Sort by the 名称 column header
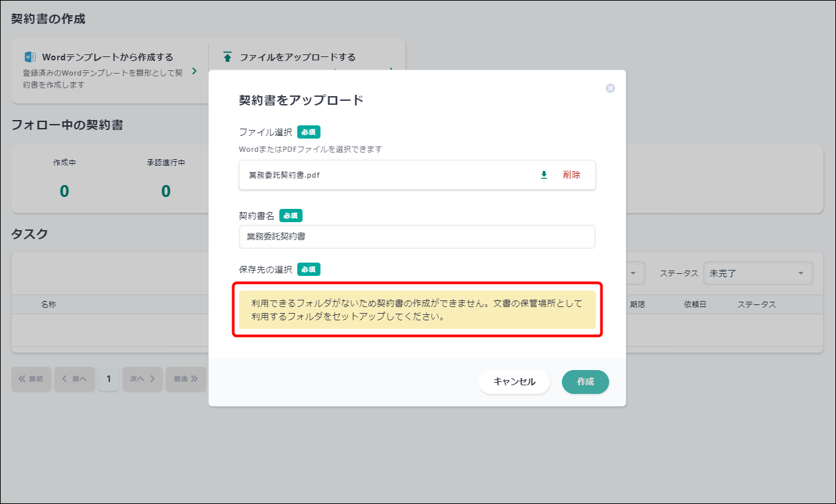The width and height of the screenshot is (836, 504). tap(48, 304)
